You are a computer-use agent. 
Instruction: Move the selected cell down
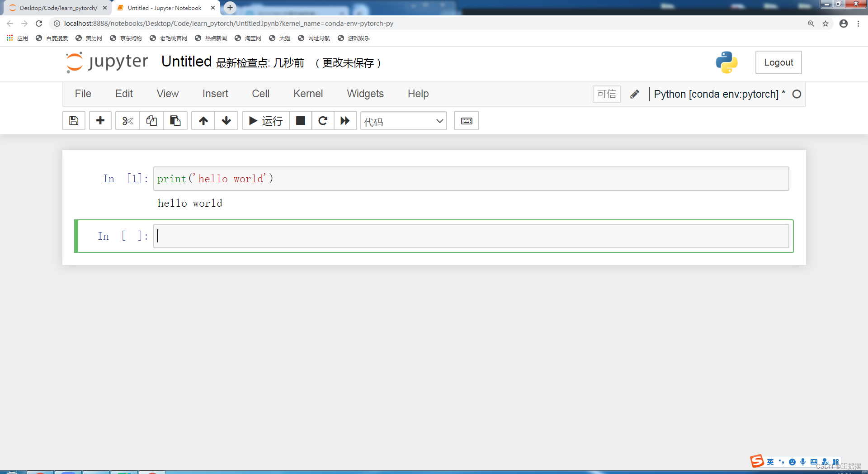[x=226, y=121]
